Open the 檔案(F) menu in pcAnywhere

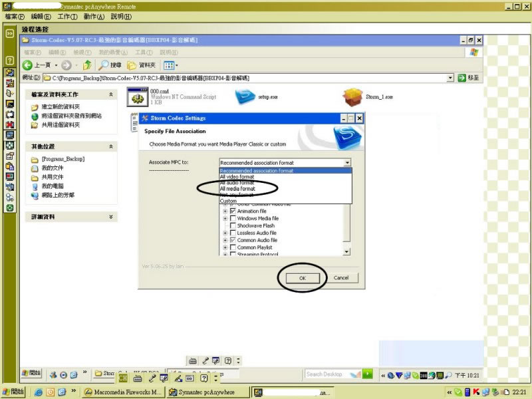tap(15, 16)
